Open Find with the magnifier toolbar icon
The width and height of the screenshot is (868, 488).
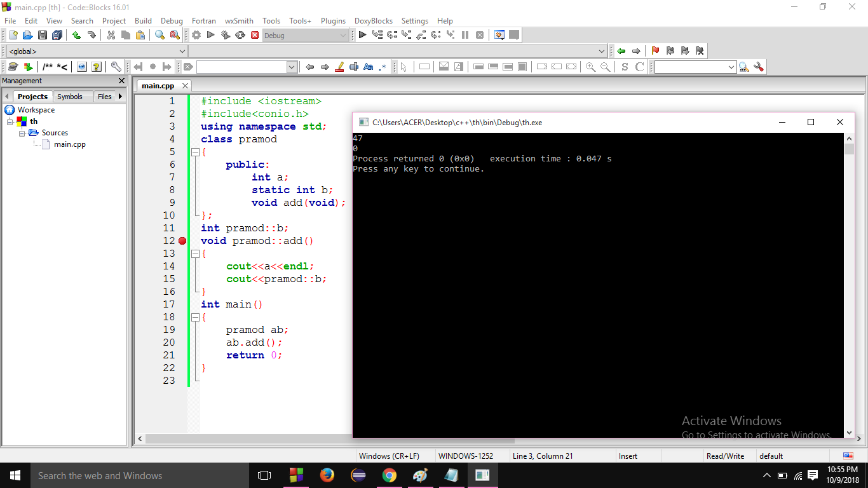point(159,35)
